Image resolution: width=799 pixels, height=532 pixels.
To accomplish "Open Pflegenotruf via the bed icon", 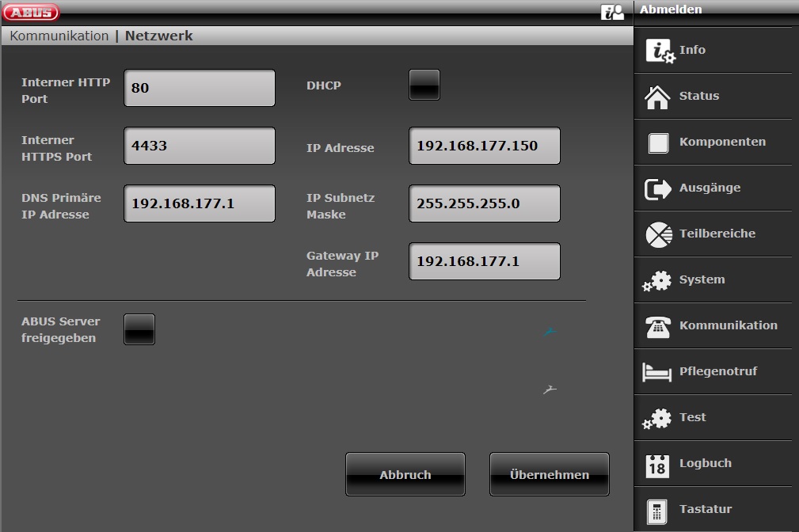I will [657, 372].
